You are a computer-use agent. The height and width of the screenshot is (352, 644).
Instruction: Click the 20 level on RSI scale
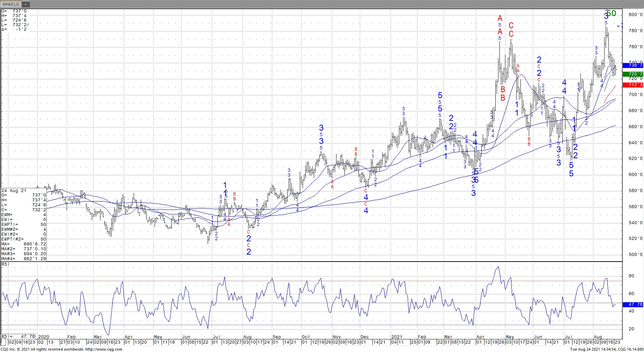pyautogui.click(x=631, y=329)
